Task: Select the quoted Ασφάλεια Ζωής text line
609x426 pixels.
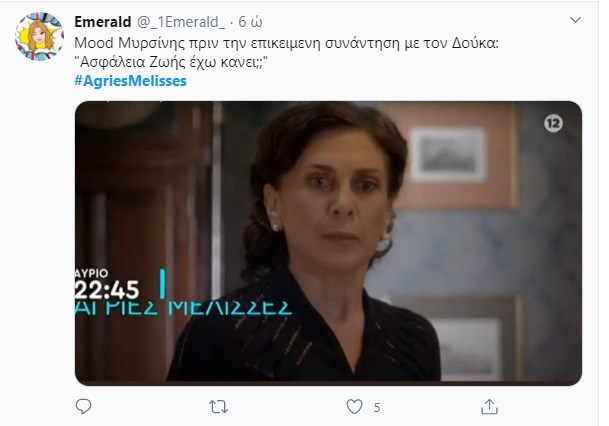Action: pos(171,62)
